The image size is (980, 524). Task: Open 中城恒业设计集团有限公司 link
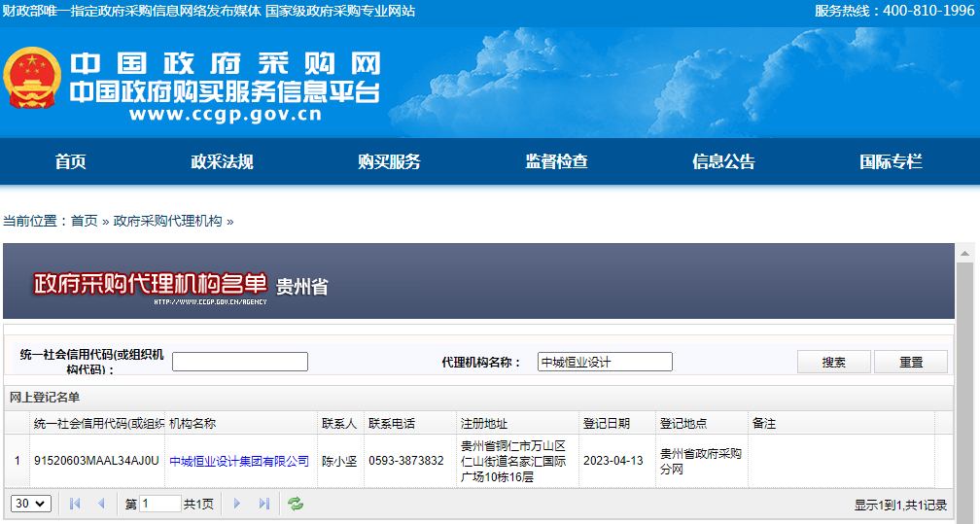click(239, 461)
